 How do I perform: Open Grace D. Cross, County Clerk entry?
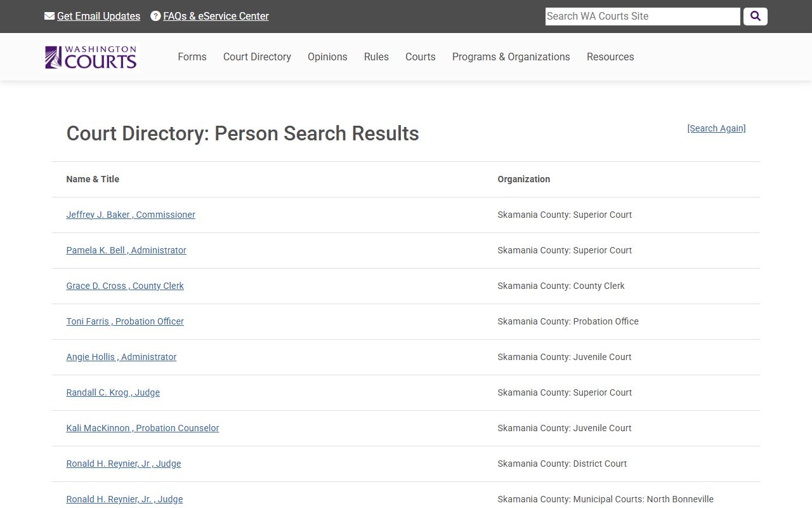(x=125, y=286)
